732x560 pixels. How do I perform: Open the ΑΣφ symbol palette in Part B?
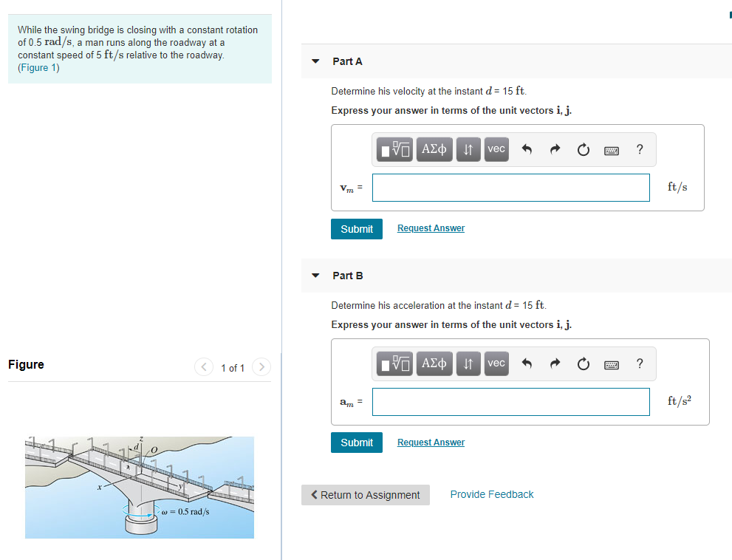tap(434, 363)
